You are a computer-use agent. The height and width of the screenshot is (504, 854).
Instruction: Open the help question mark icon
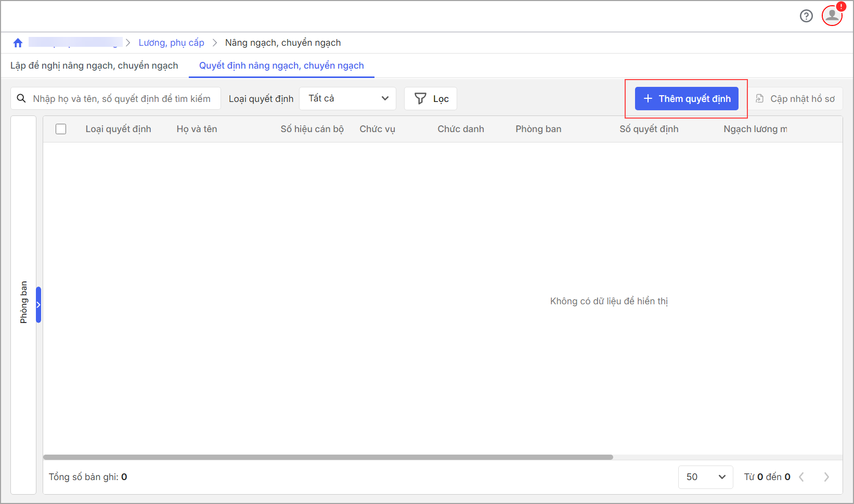[806, 16]
